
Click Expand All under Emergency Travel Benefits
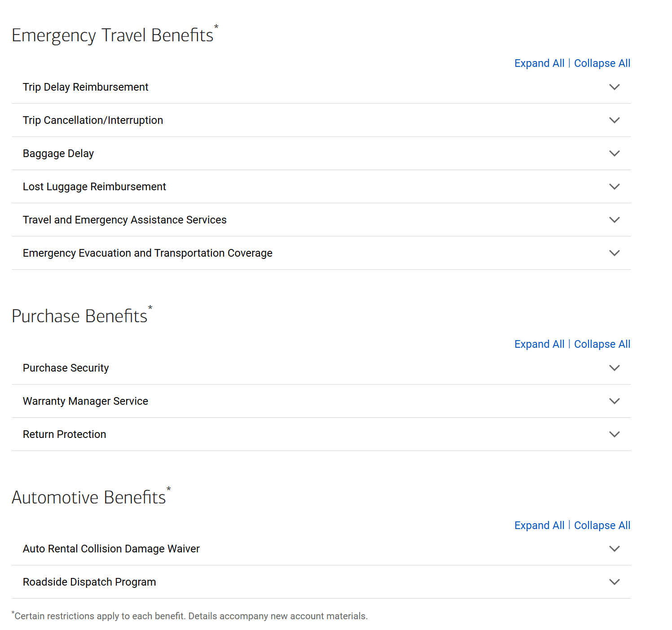[x=539, y=63]
